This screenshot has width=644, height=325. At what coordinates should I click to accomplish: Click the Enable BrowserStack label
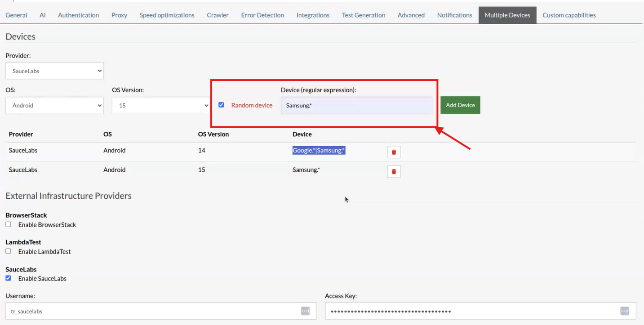coord(47,225)
